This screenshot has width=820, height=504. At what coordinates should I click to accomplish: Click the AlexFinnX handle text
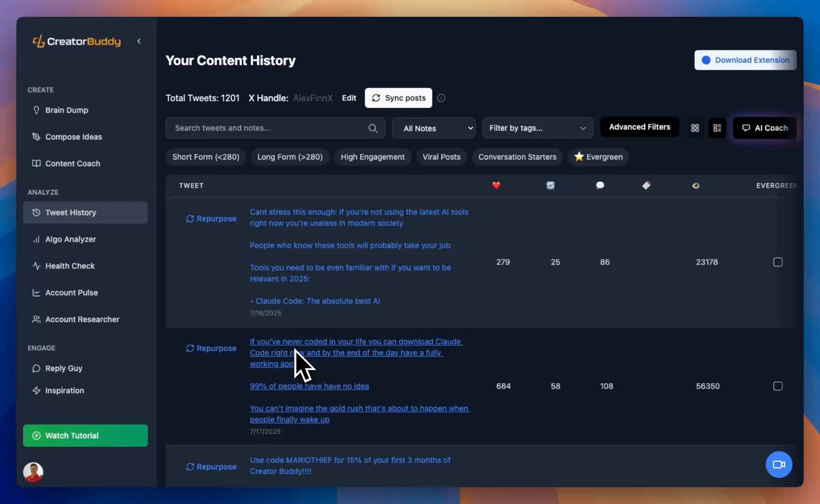[x=313, y=98]
